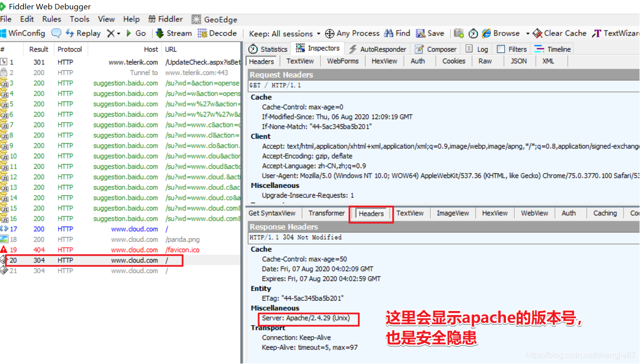Click image icon of session 18 panda.png

click(x=4, y=239)
